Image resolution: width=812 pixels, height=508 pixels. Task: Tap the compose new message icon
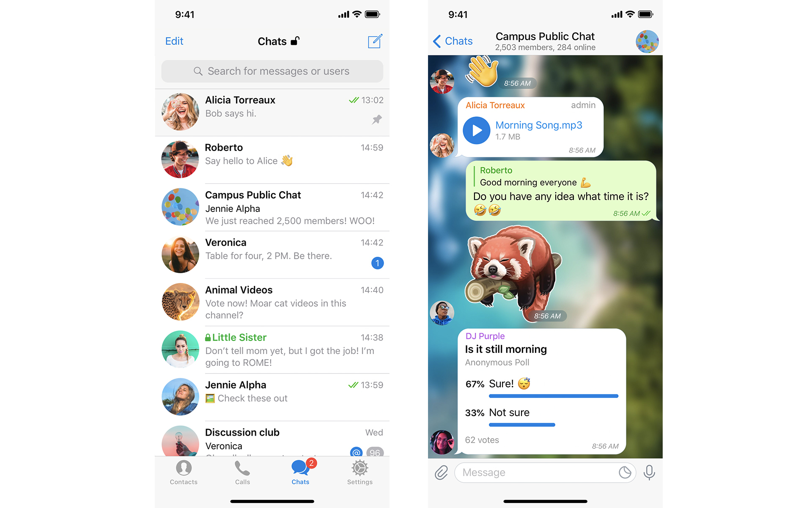coord(376,40)
